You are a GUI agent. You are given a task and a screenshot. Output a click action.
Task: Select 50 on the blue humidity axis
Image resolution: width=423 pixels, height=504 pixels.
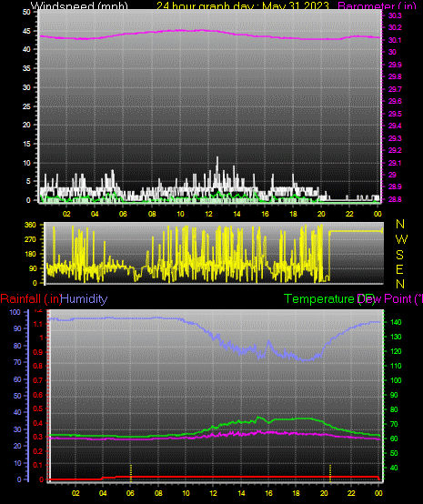tap(17, 396)
